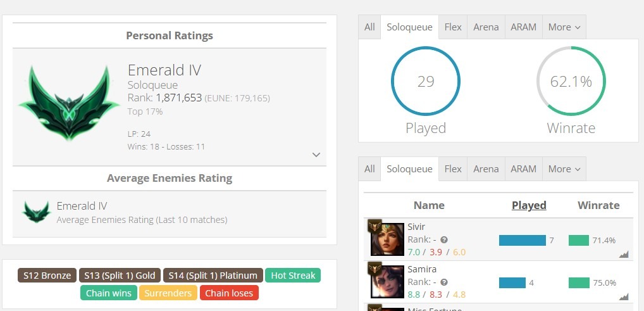Click the Emerald IV personal rating title
Screen dimensions: 644x311
164,70
